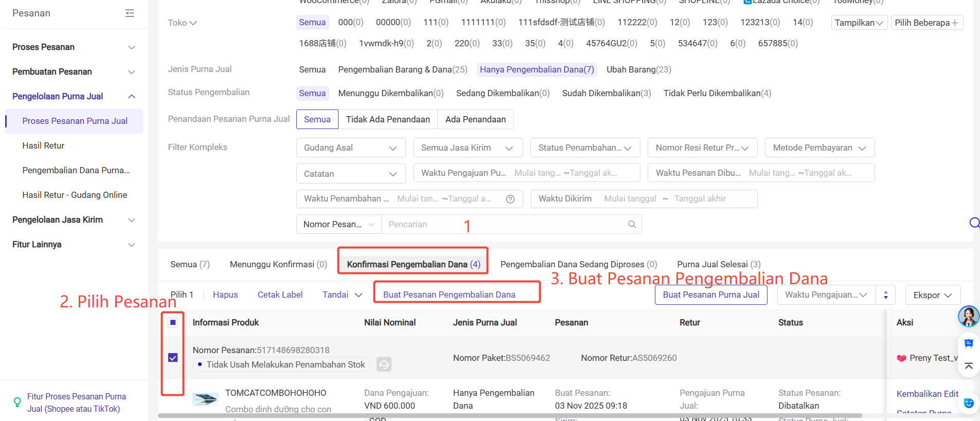980x421 pixels.
Task: Uncheck order 517148698280318 checkbox
Action: 173,358
